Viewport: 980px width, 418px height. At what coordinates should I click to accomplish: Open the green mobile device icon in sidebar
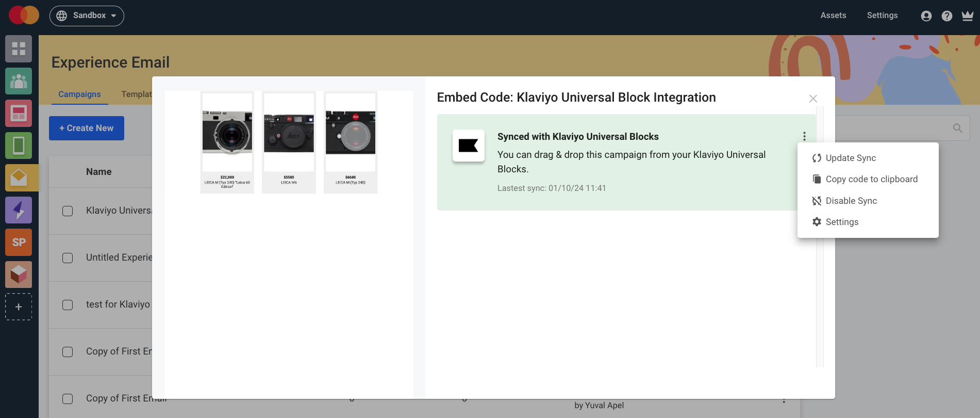tap(19, 146)
